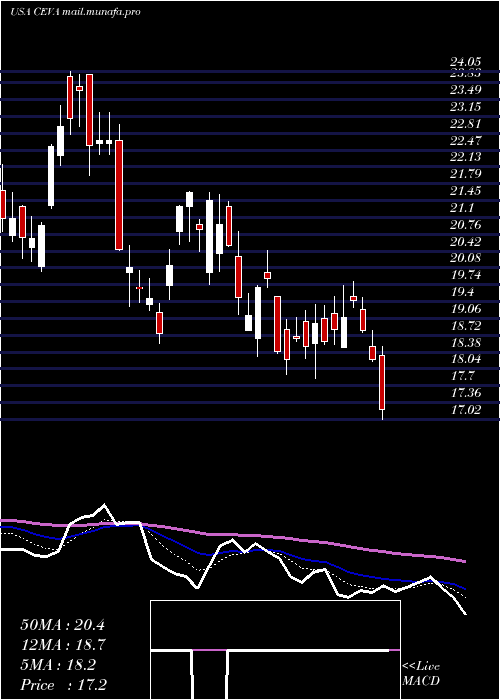Click the 19.4 price axis label

[462, 292]
